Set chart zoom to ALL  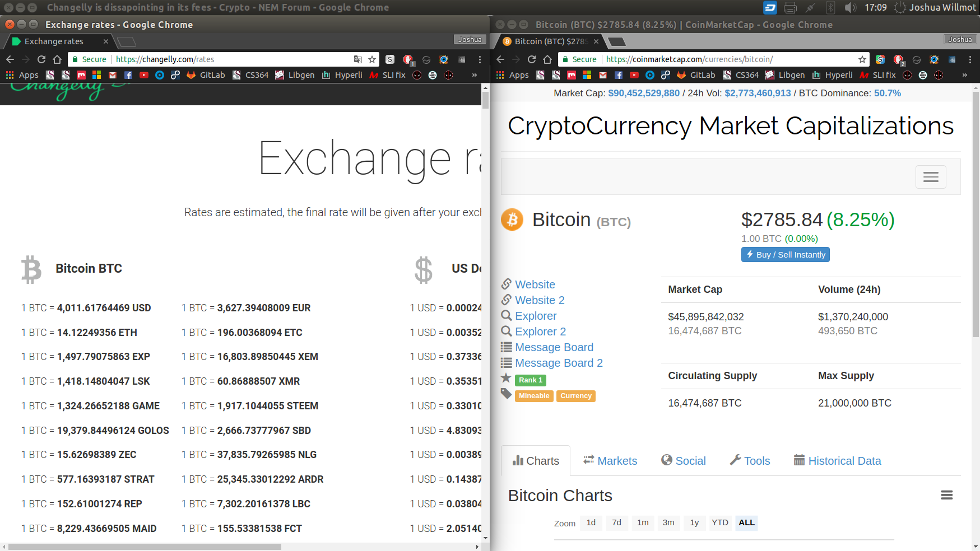[746, 522]
